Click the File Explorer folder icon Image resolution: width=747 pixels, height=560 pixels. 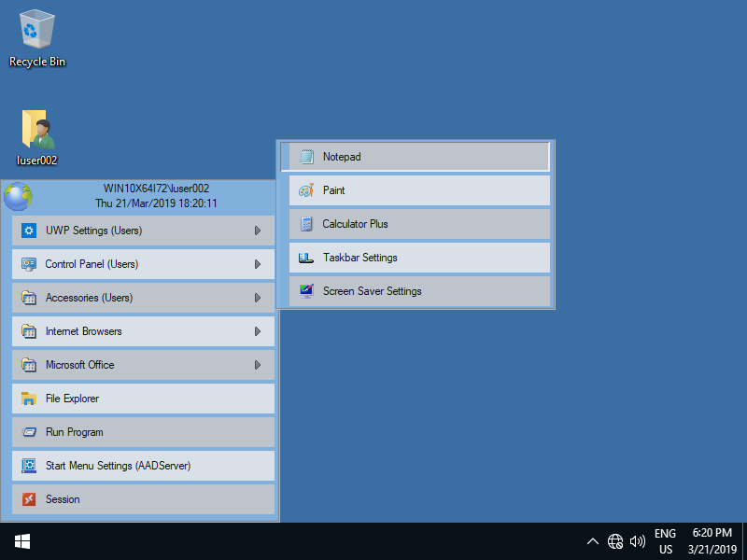[29, 399]
